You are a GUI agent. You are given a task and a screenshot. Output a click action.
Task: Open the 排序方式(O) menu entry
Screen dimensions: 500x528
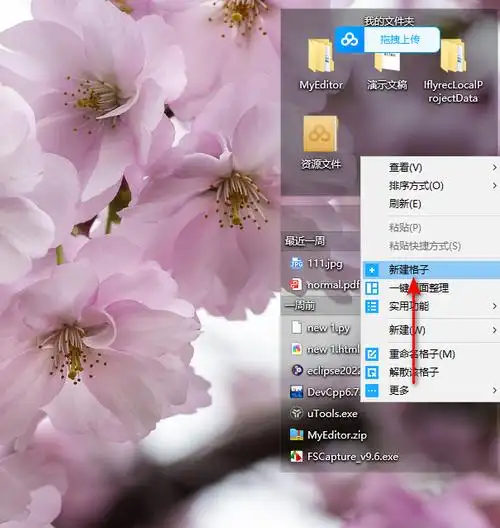point(430,186)
